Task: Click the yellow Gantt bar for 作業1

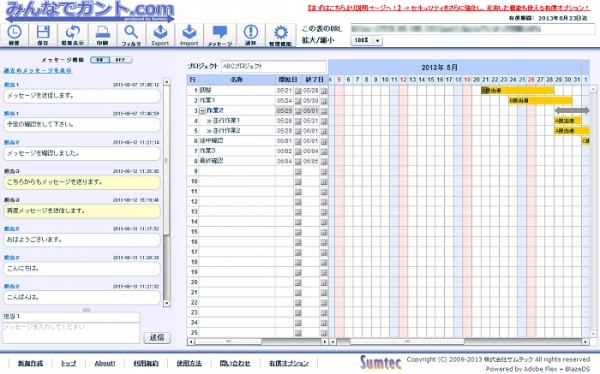Action: [540, 101]
